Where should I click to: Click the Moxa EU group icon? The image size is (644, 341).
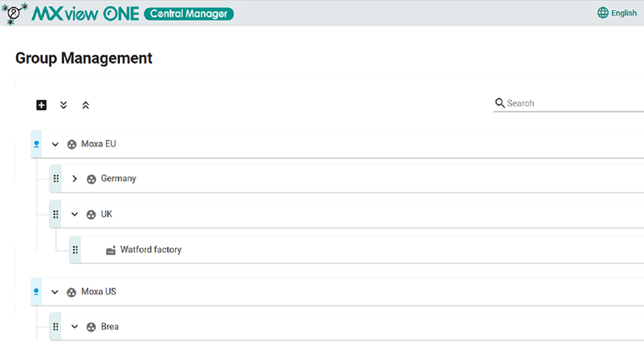click(71, 144)
